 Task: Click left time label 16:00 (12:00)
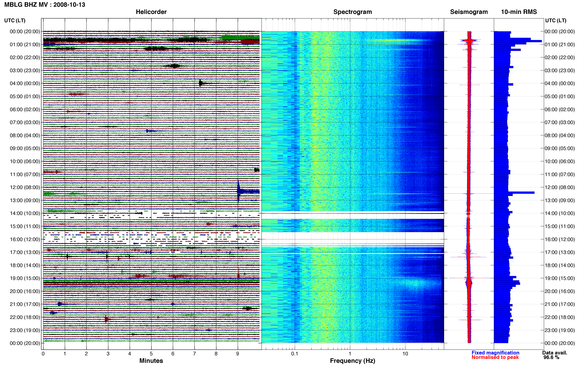pos(25,239)
